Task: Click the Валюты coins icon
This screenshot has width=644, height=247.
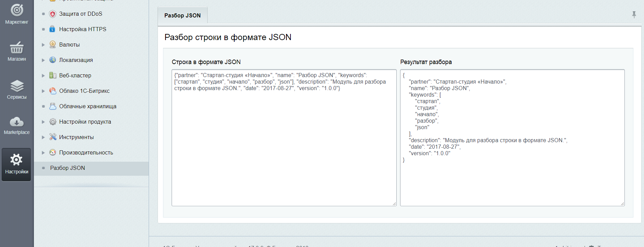Action: [52, 45]
